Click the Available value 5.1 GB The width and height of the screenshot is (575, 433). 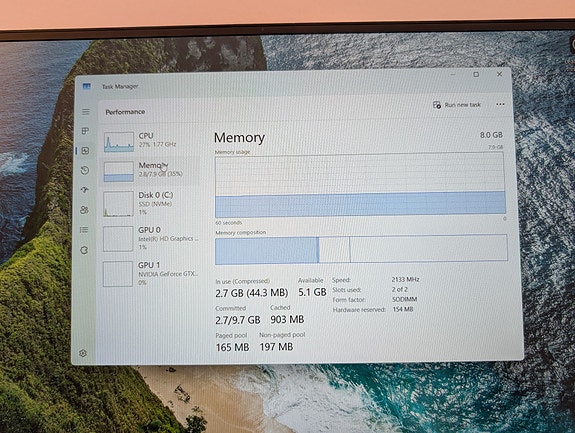coord(312,292)
